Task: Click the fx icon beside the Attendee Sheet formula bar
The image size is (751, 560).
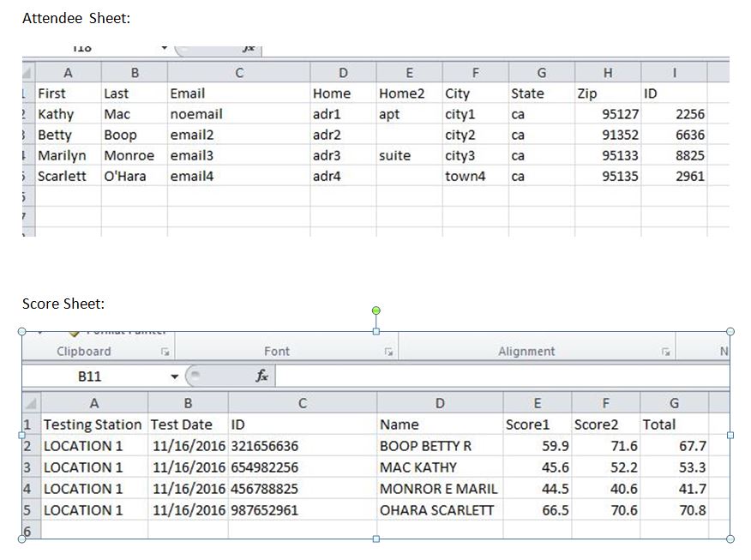Action: [249, 51]
